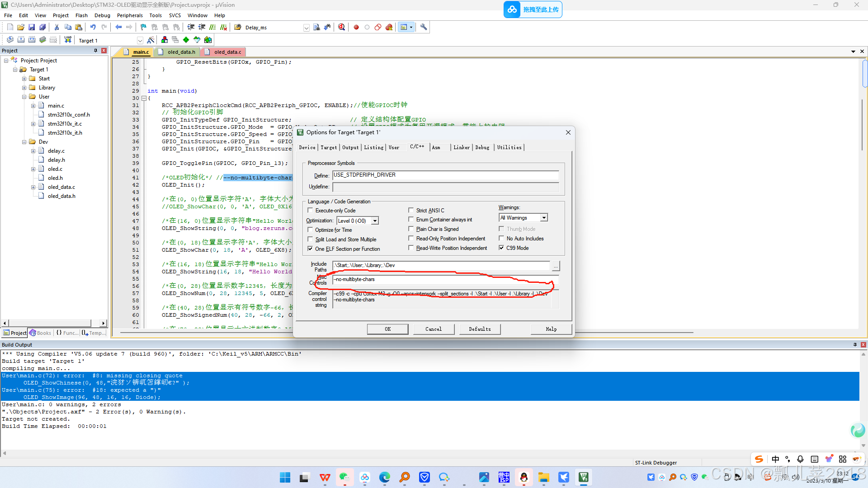Toggle One ELF Section per Function
Screen dimensions: 868x488
310,249
